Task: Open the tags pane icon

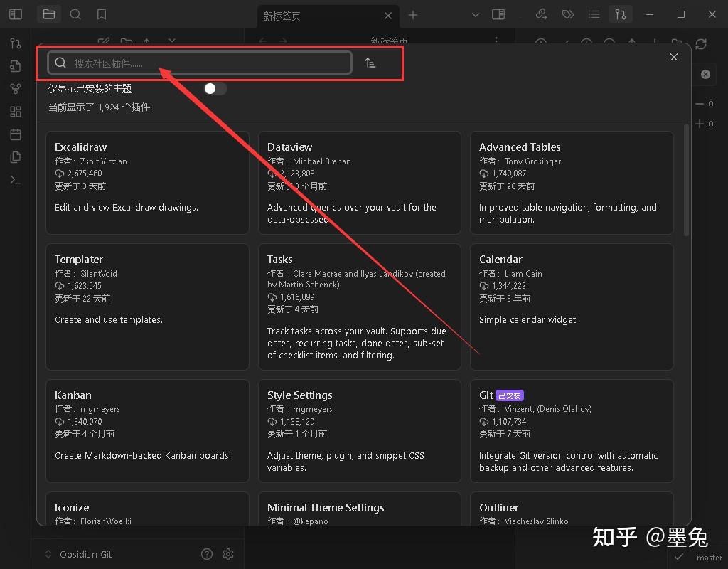Action: tap(567, 14)
